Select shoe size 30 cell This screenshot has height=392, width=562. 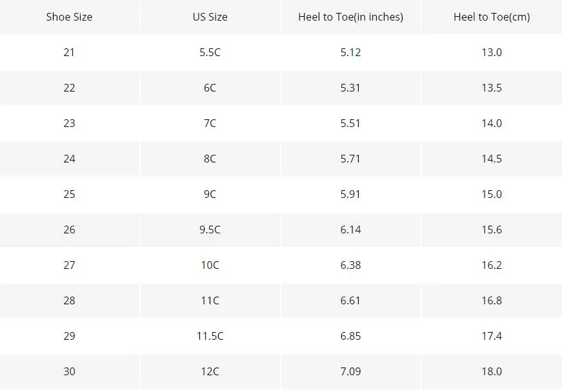(69, 371)
